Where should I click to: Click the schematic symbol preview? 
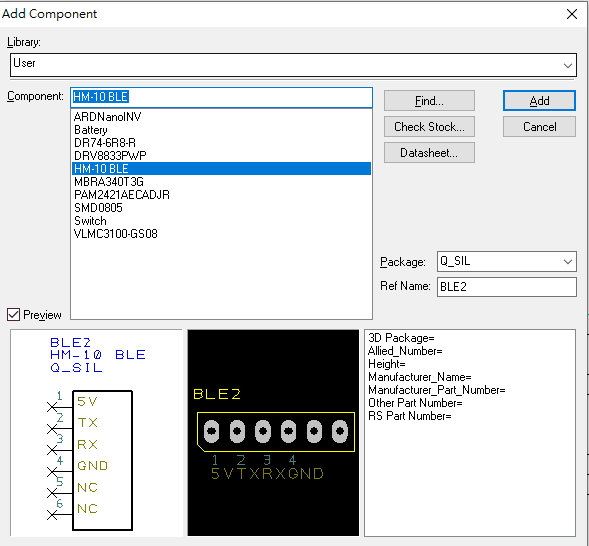tap(96, 433)
